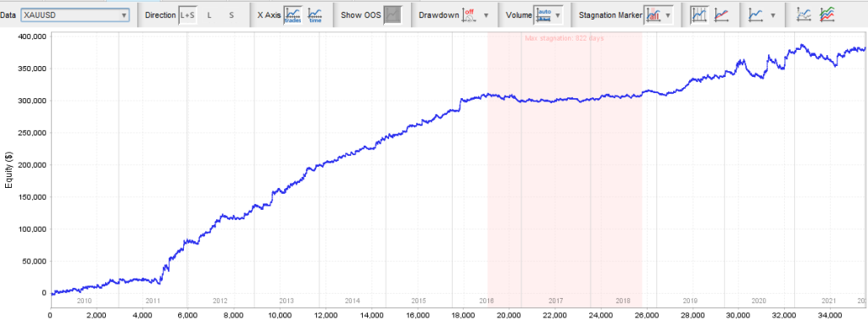Click the Volume auto icon
This screenshot has height=320, width=868.
click(543, 15)
